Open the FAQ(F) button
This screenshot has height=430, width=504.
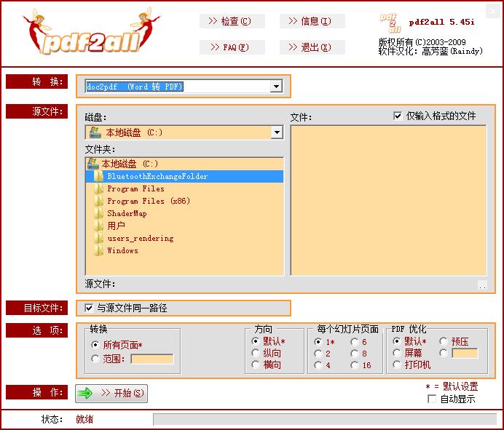(232, 47)
